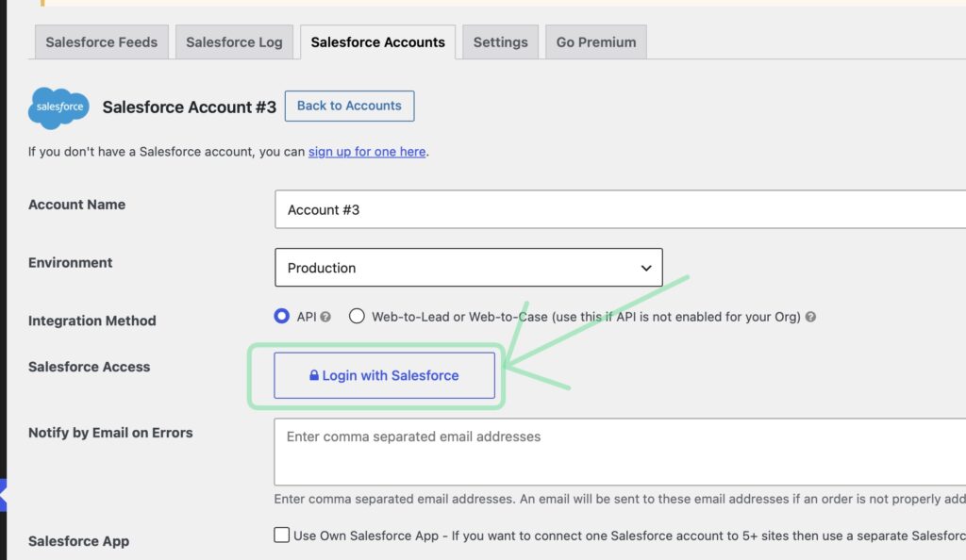Image resolution: width=966 pixels, height=560 pixels.
Task: Open the Salesforce Feeds tab
Action: (102, 41)
